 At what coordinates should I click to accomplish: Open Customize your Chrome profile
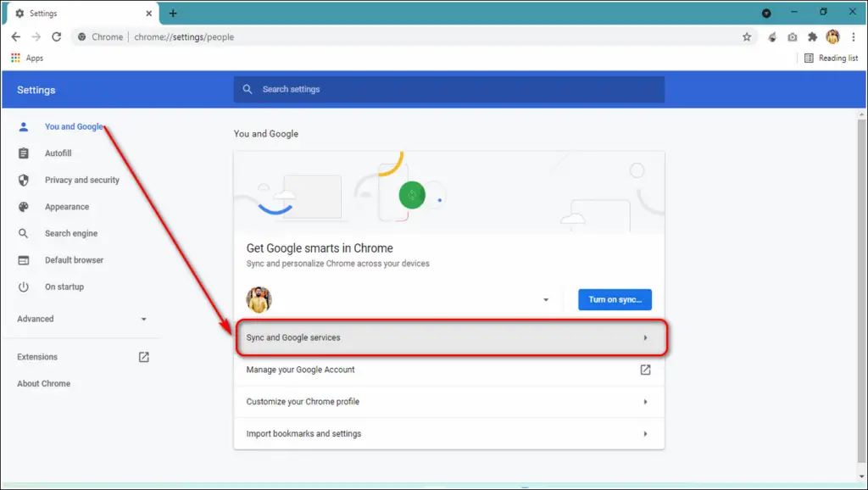tap(449, 402)
